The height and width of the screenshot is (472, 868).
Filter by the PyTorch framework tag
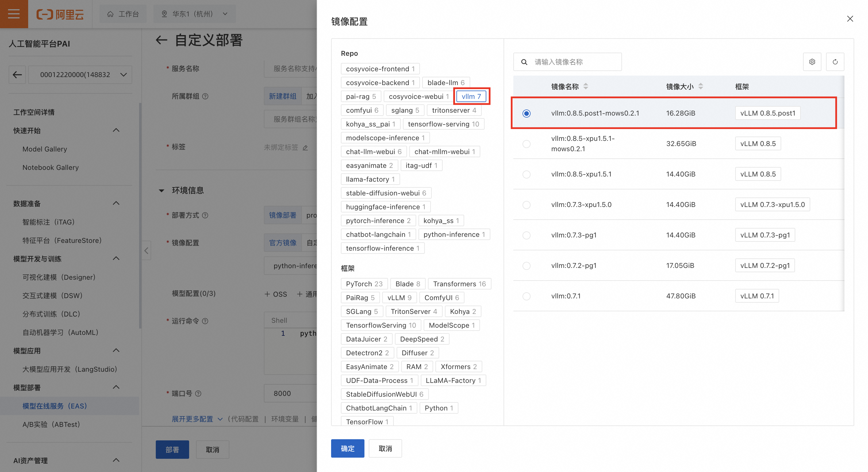point(364,284)
